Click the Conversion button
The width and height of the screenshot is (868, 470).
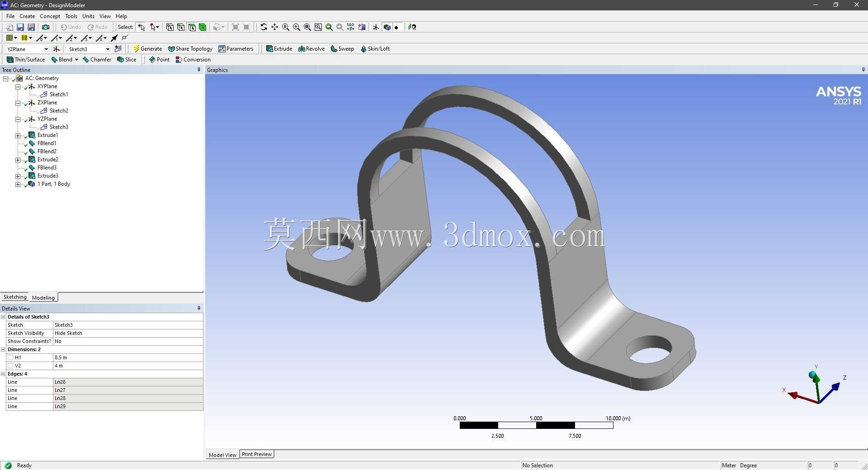(x=193, y=60)
